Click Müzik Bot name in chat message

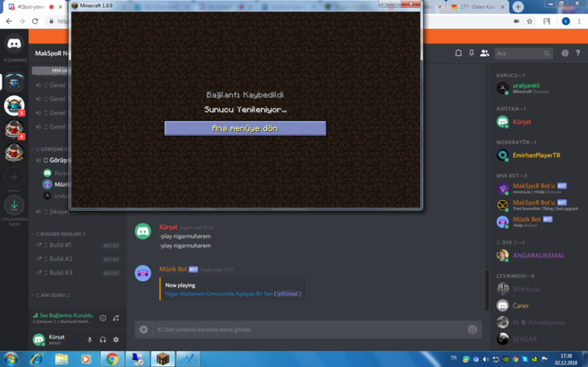tap(173, 269)
